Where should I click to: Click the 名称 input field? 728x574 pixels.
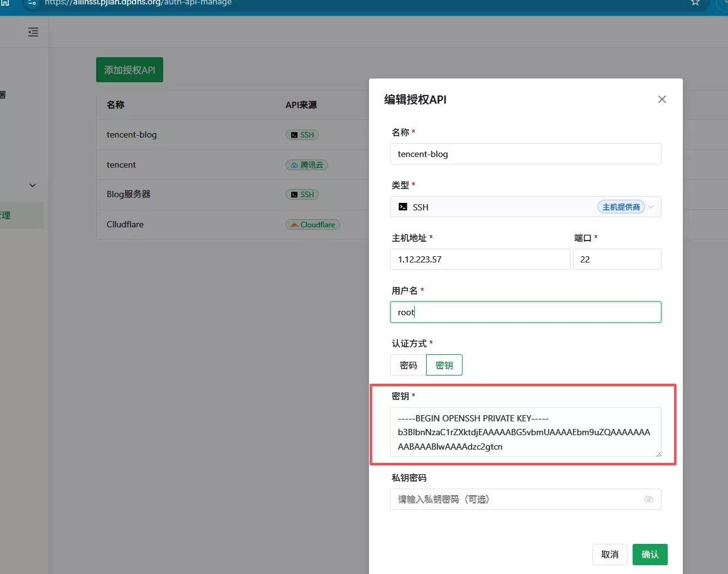tap(525, 154)
